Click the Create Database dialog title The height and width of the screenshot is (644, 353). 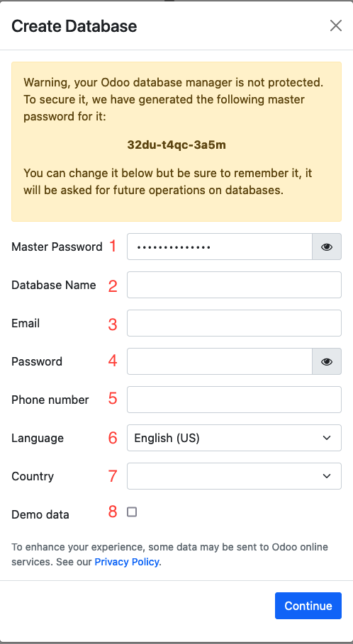pyautogui.click(x=74, y=26)
